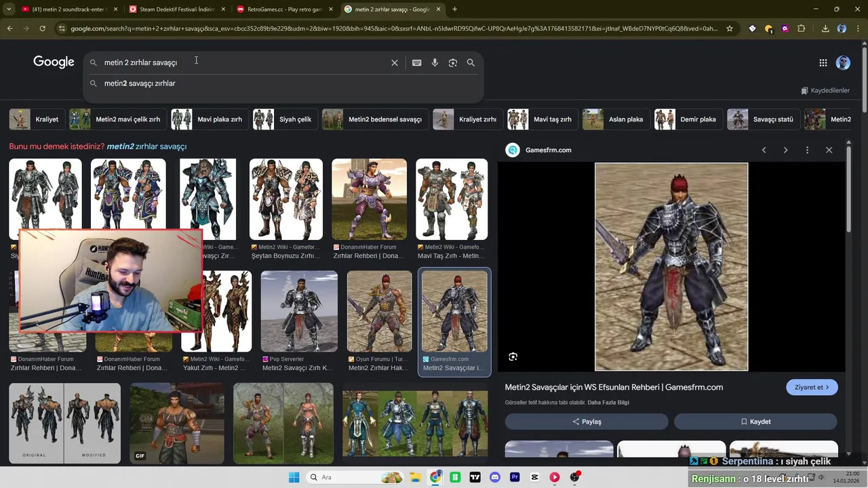The width and height of the screenshot is (868, 488).
Task: Open Gamesfrm.com source header link
Action: (548, 150)
